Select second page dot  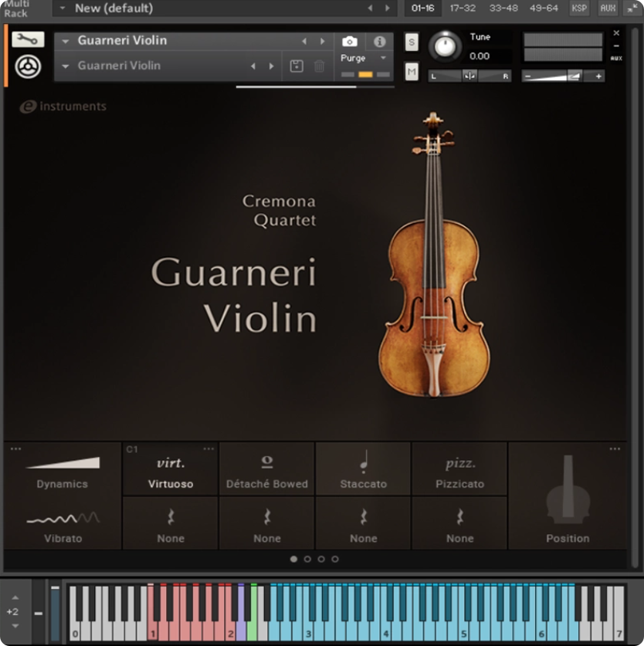click(307, 559)
